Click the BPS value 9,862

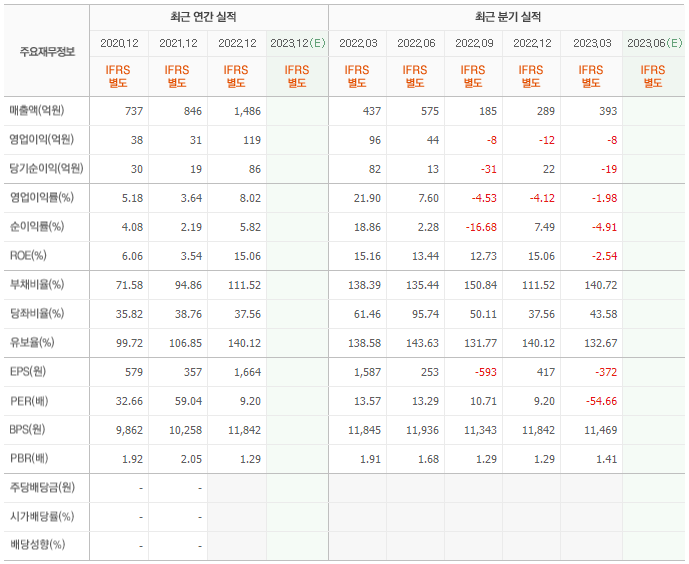point(130,430)
